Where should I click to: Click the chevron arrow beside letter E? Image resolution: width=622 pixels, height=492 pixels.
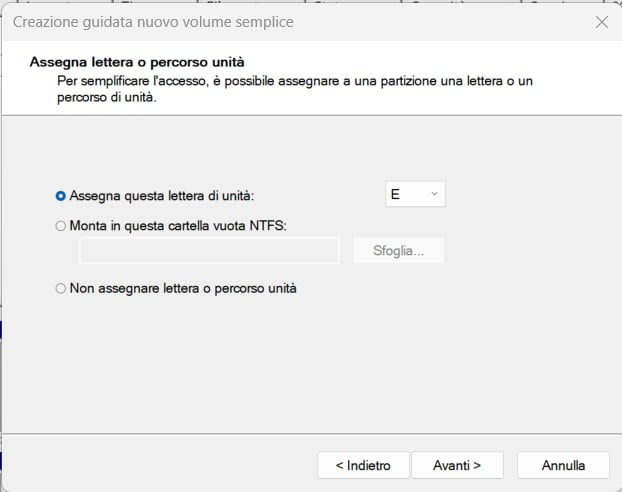pyautogui.click(x=434, y=195)
